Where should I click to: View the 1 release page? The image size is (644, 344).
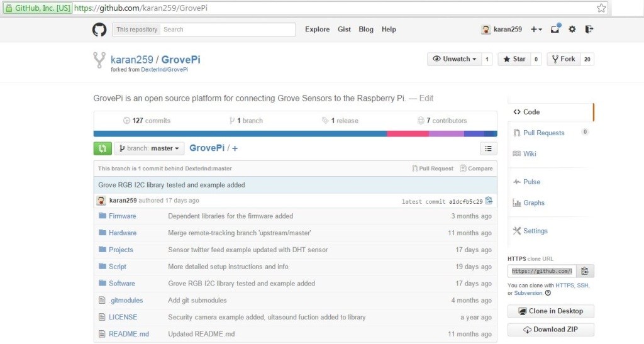point(340,121)
